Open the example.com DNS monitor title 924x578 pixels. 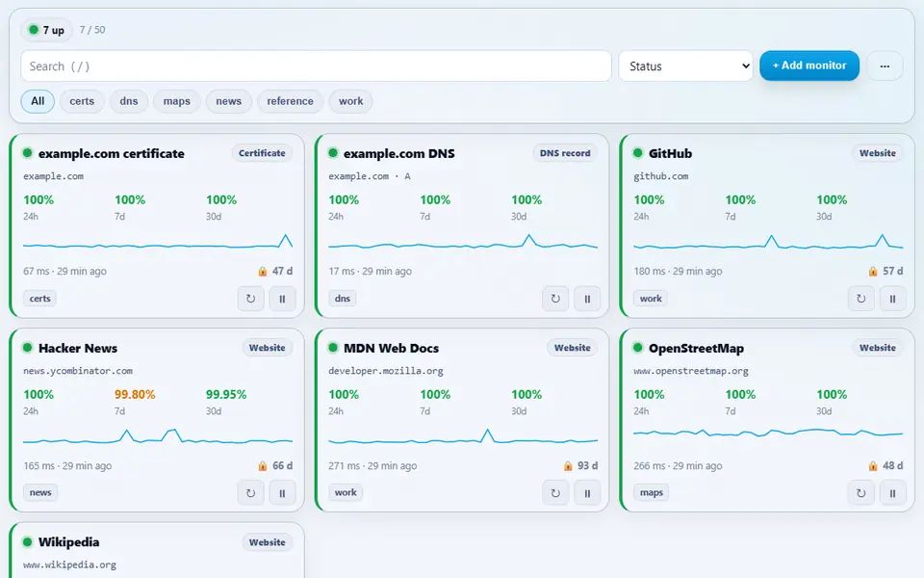pos(398,153)
